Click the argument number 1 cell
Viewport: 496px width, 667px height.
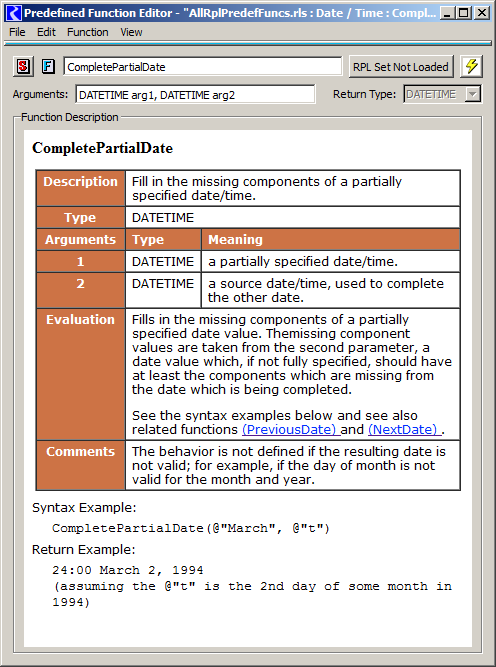pos(81,262)
